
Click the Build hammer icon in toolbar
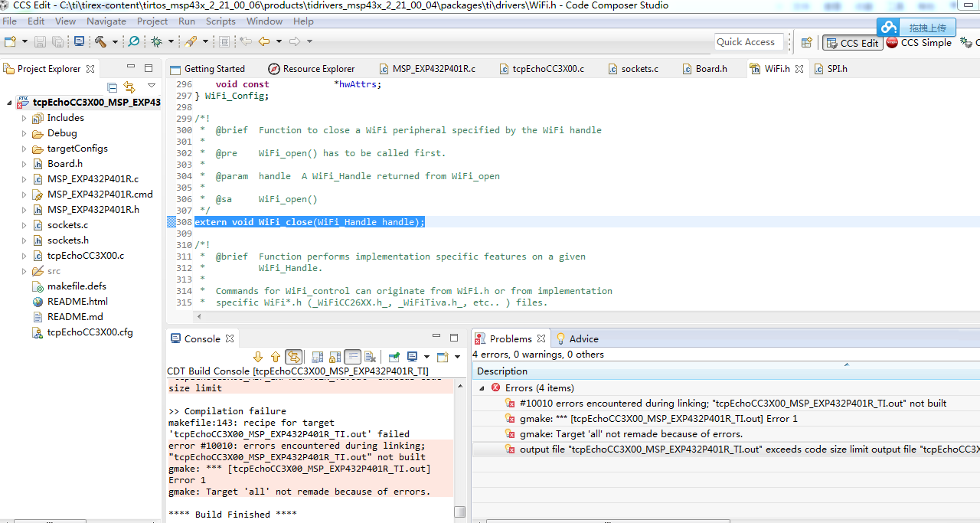(x=100, y=41)
